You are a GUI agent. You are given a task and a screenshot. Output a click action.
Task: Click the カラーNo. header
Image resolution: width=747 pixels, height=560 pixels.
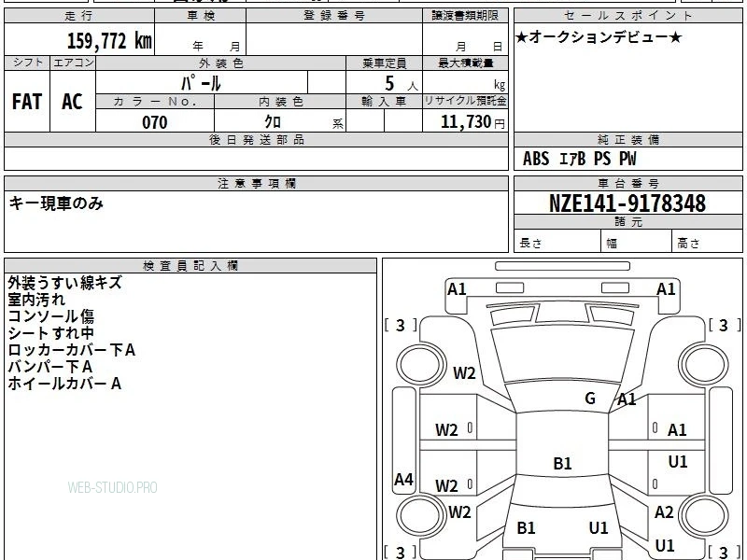point(155,102)
